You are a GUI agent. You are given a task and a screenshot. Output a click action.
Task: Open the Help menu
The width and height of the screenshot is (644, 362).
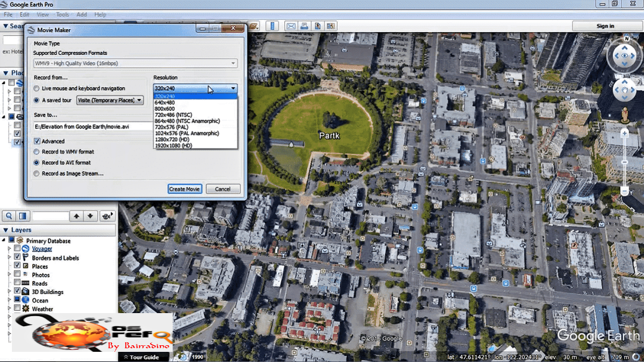[100, 14]
